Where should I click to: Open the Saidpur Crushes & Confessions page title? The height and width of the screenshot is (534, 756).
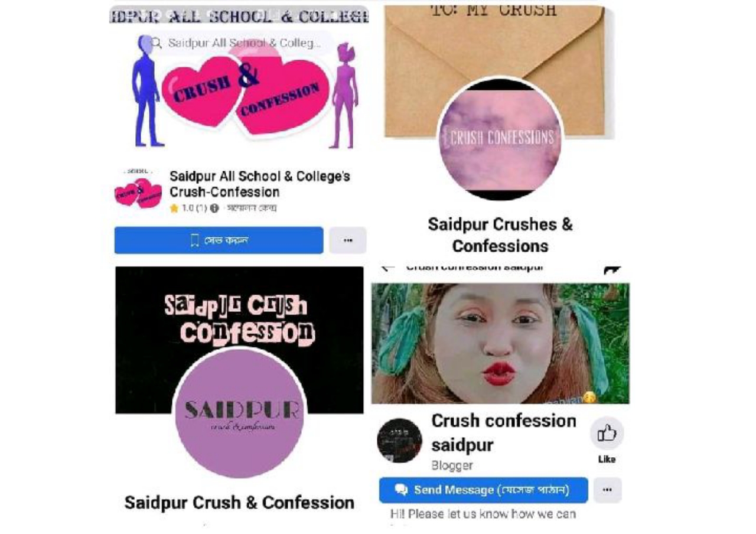[x=500, y=235]
